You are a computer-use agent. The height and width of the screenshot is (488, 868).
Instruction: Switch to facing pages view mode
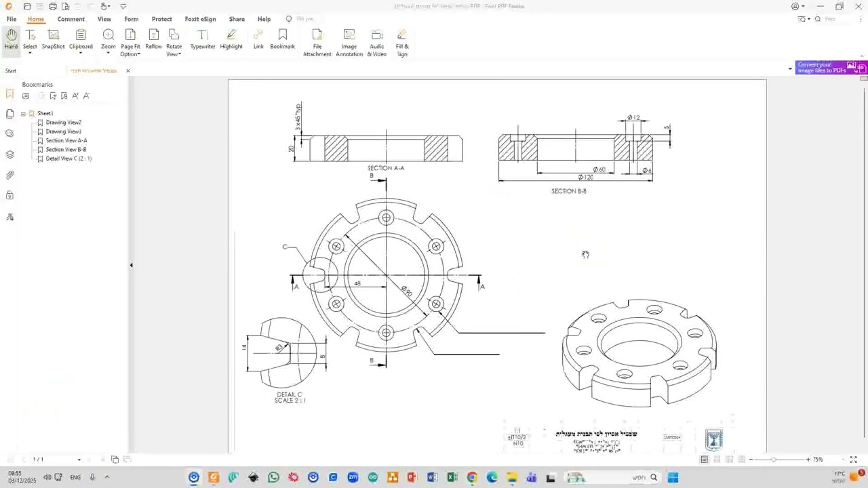(730, 460)
